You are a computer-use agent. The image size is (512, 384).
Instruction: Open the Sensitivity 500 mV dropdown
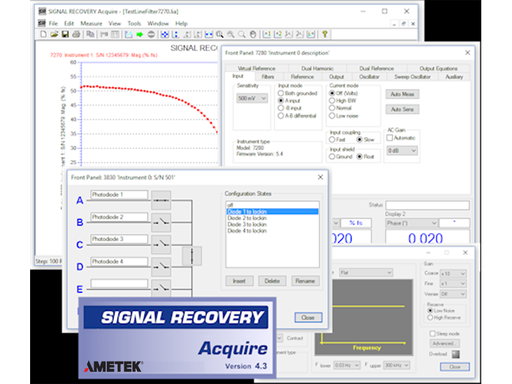[252, 98]
